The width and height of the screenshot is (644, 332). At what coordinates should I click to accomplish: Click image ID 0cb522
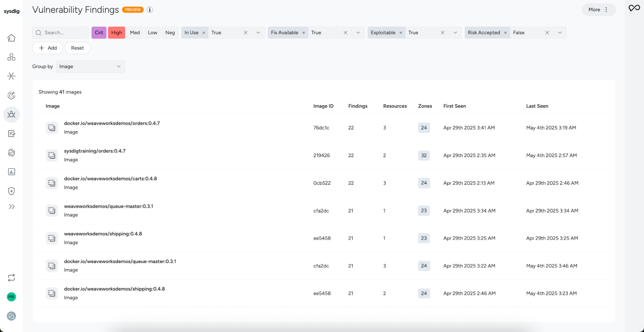click(322, 183)
